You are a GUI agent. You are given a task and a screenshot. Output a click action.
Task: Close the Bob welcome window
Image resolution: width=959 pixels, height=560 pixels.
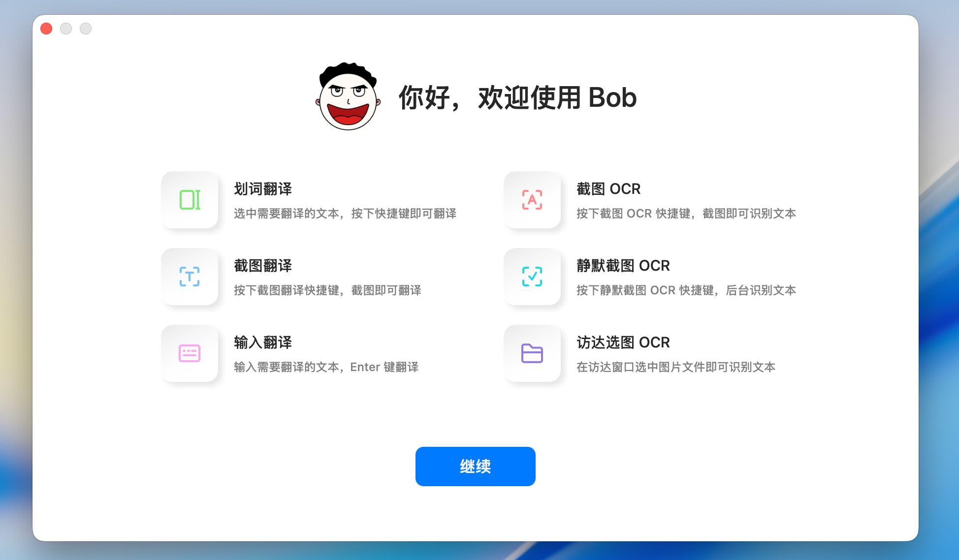[46, 29]
